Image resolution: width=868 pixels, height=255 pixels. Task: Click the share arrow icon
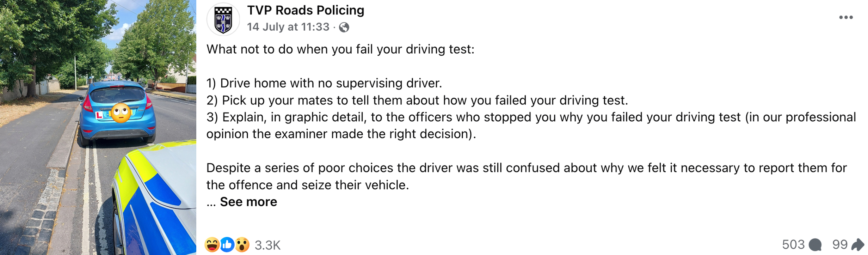coord(858,244)
